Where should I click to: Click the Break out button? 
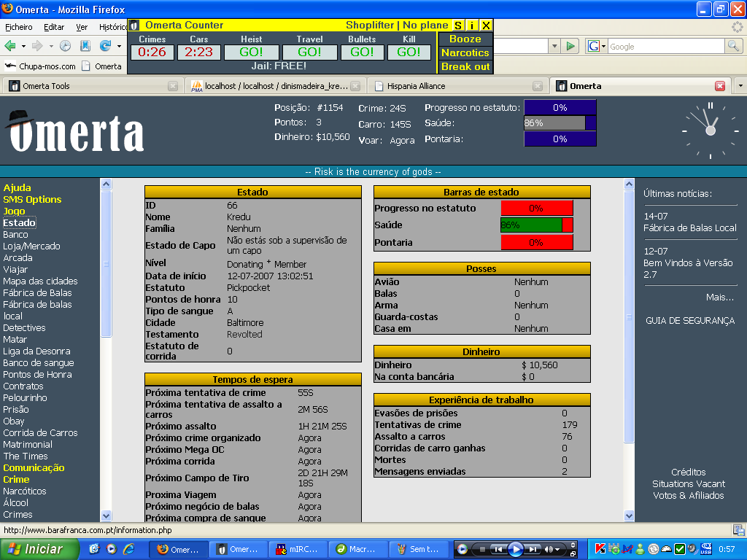[465, 67]
